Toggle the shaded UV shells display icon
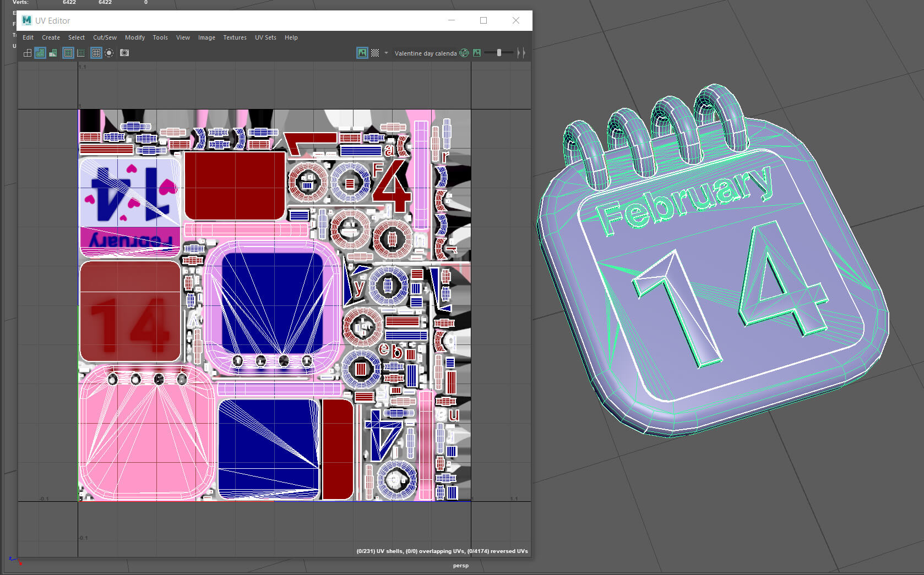This screenshot has width=924, height=575. click(40, 53)
